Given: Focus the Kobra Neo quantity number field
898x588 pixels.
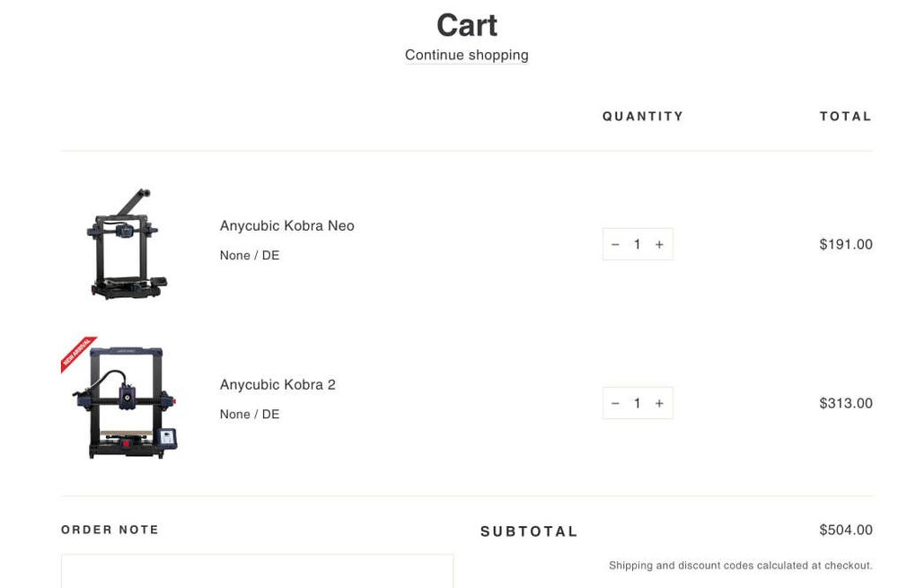Looking at the screenshot, I should click(x=637, y=244).
